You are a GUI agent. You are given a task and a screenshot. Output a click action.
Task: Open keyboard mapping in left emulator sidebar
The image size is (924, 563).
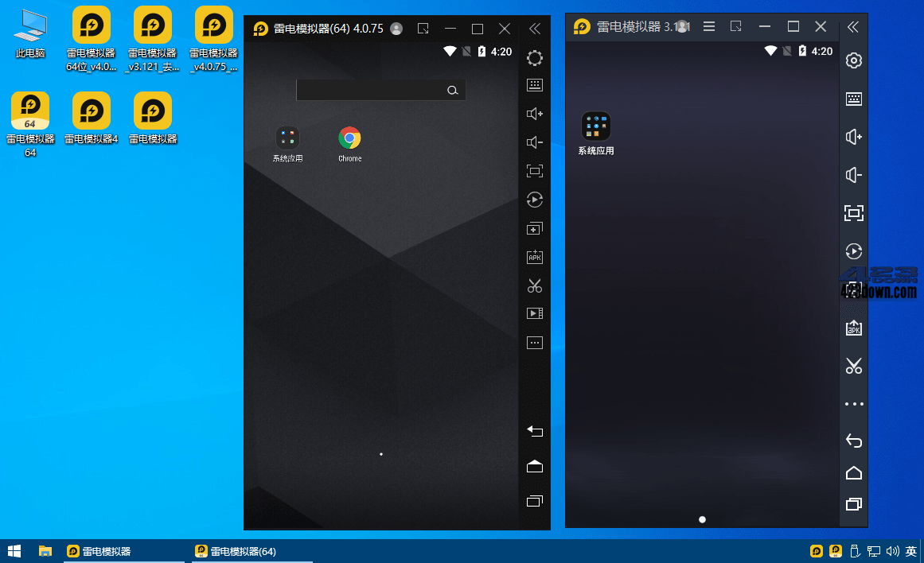tap(535, 85)
